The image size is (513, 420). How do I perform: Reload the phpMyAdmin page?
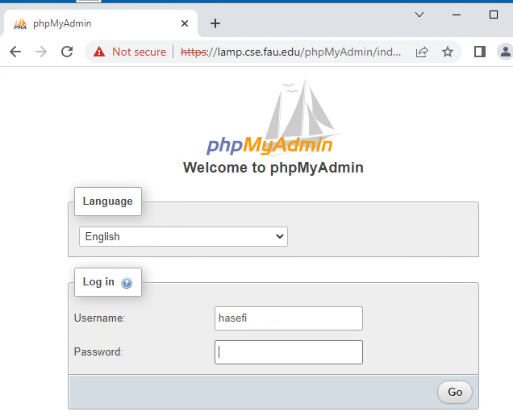point(67,52)
